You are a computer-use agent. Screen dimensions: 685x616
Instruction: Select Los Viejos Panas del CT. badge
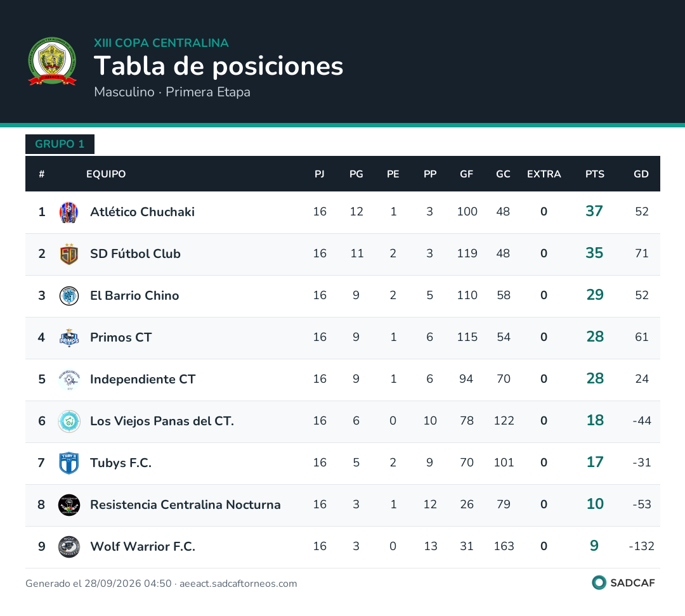click(69, 421)
